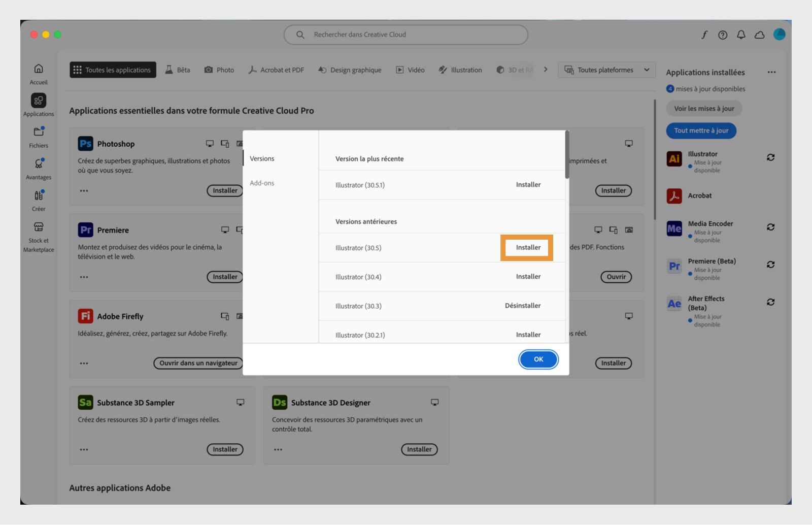812x525 pixels.
Task: Click the Adobe Firefly app icon
Action: point(85,316)
